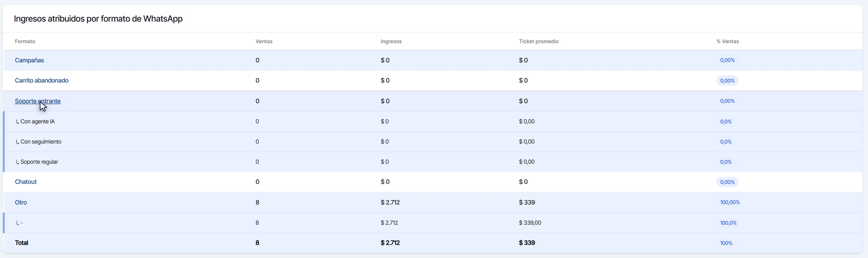Click the Ingresos column header
This screenshot has width=868, height=258.
point(391,41)
